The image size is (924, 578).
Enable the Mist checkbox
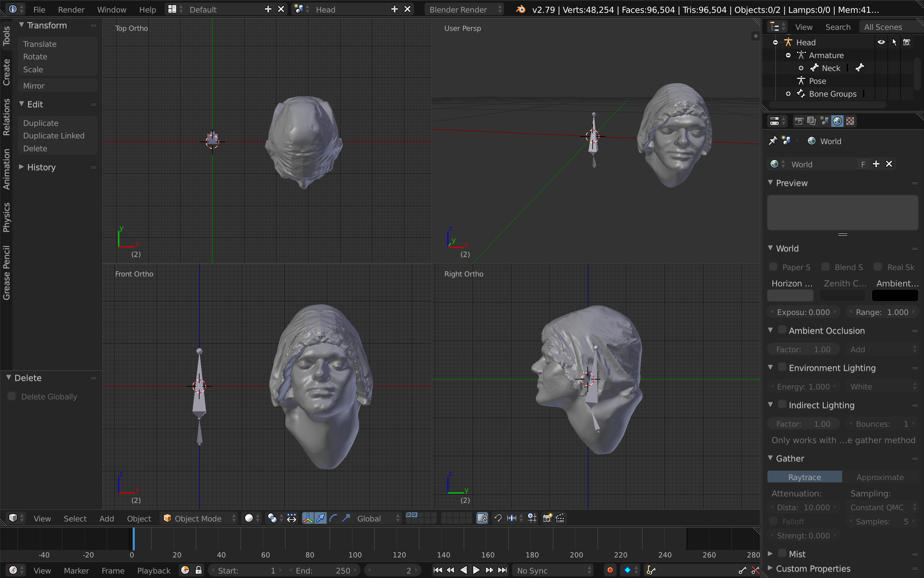pyautogui.click(x=782, y=553)
